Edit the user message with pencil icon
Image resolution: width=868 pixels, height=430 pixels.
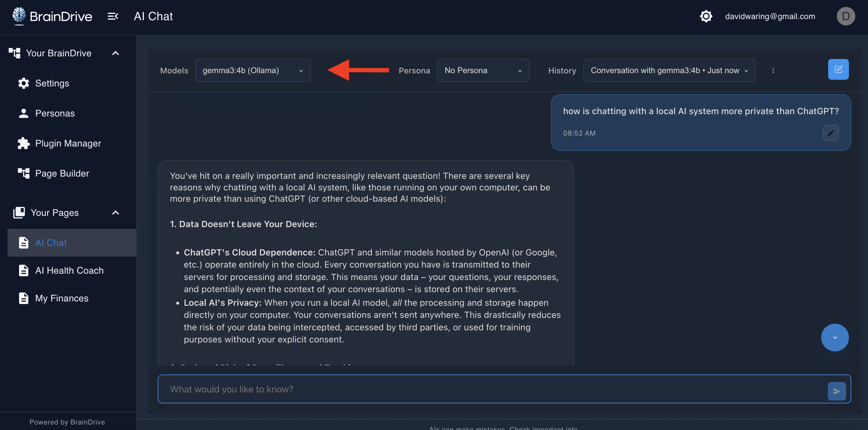tap(831, 133)
